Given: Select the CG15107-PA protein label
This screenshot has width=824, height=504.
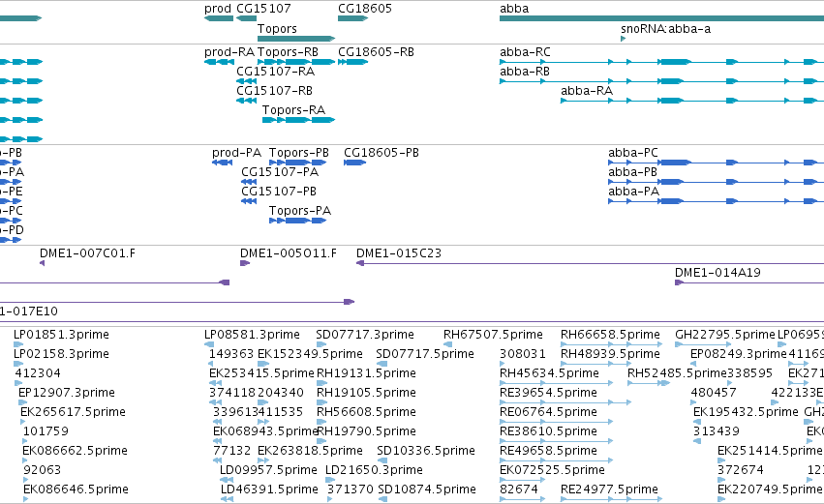Looking at the screenshot, I should point(280,172).
